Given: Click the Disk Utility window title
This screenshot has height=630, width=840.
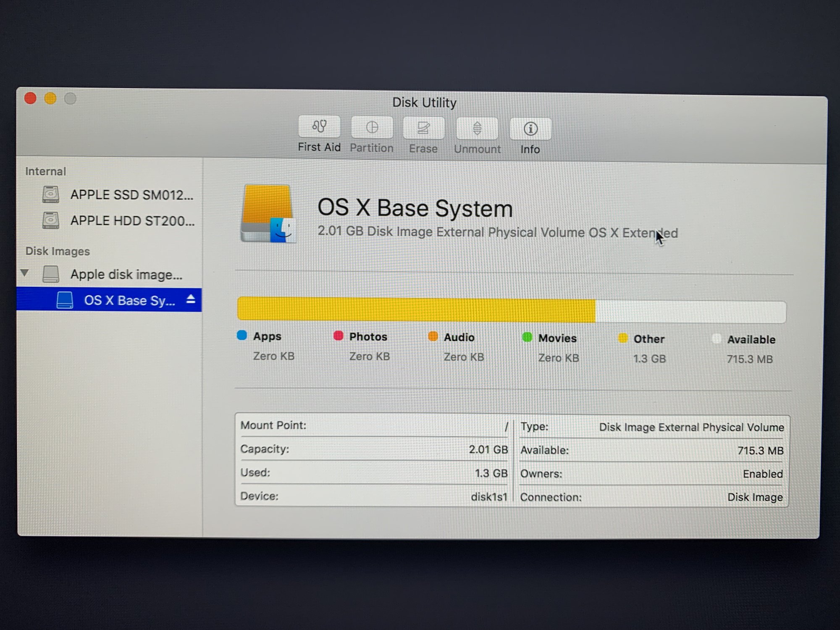Looking at the screenshot, I should [424, 102].
